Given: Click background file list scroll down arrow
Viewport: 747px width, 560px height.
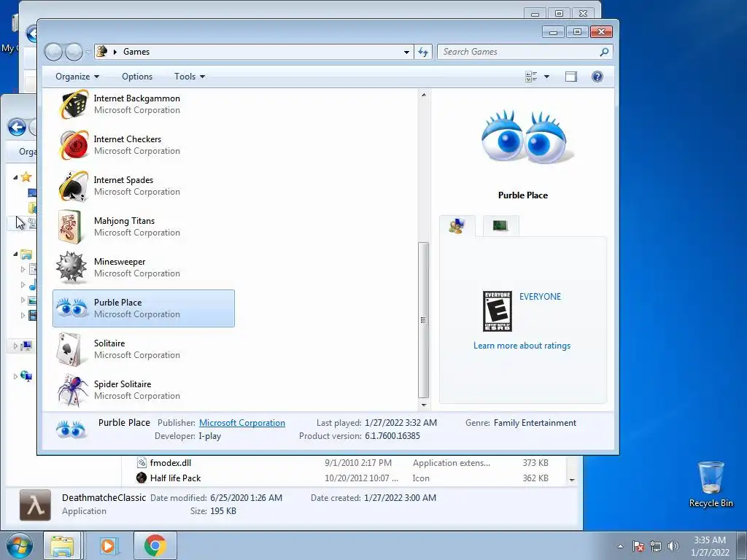Looking at the screenshot, I should [x=572, y=480].
